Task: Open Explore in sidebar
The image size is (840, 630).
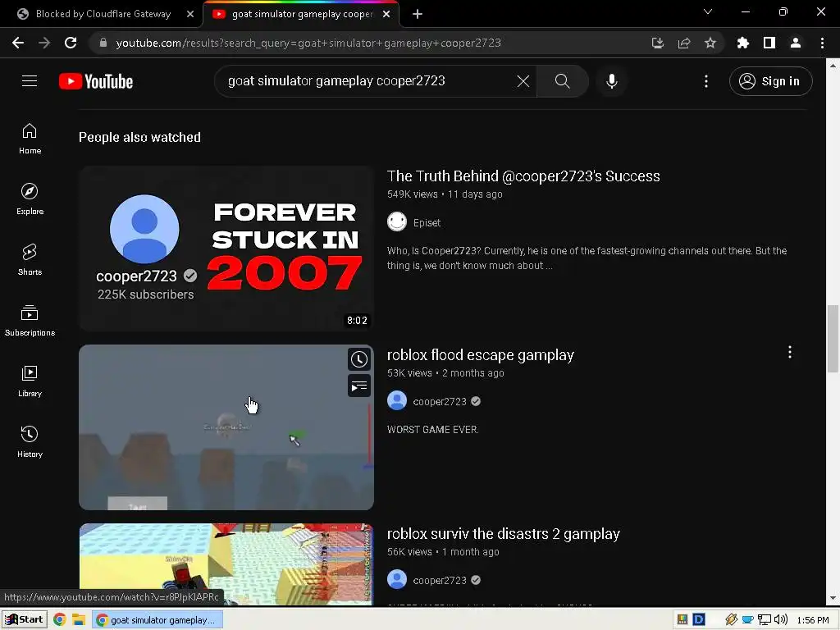Action: (30, 199)
